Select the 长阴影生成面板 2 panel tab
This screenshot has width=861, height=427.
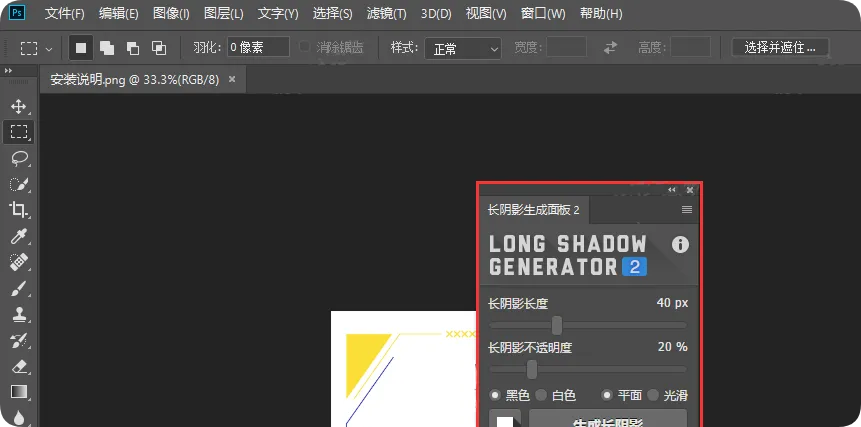tap(534, 210)
